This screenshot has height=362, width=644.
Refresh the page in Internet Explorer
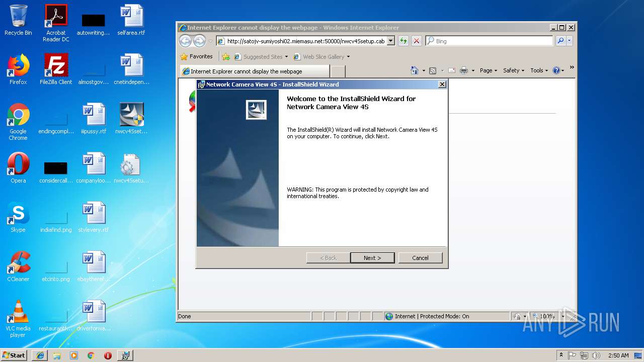[x=404, y=41]
